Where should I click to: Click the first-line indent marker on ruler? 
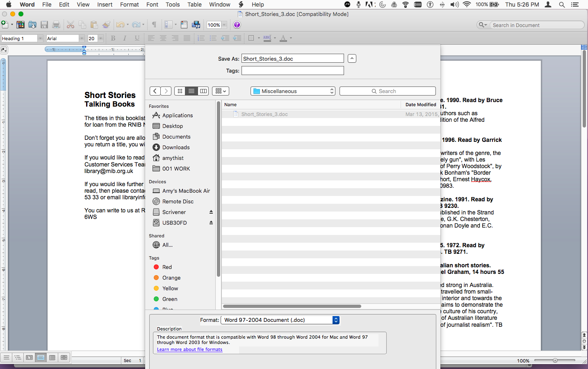coord(84,48)
